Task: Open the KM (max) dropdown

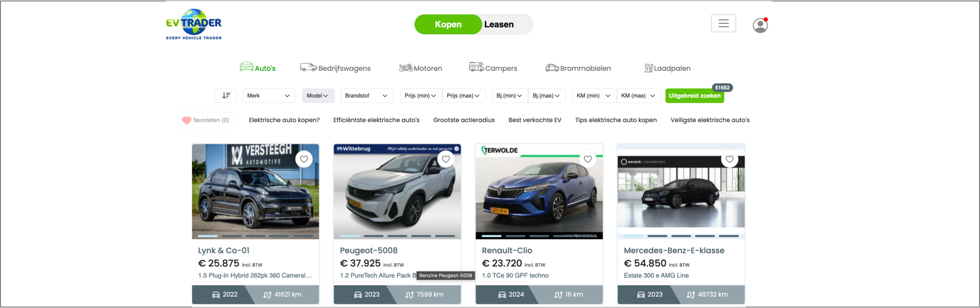Action: click(x=639, y=96)
